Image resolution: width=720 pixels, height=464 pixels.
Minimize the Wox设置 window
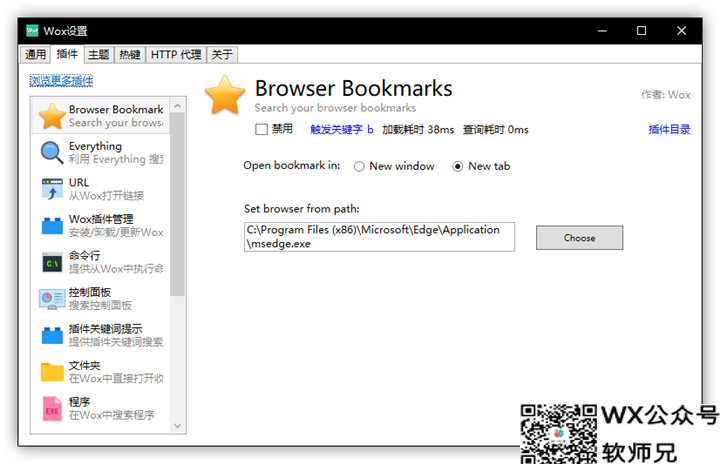pos(602,31)
